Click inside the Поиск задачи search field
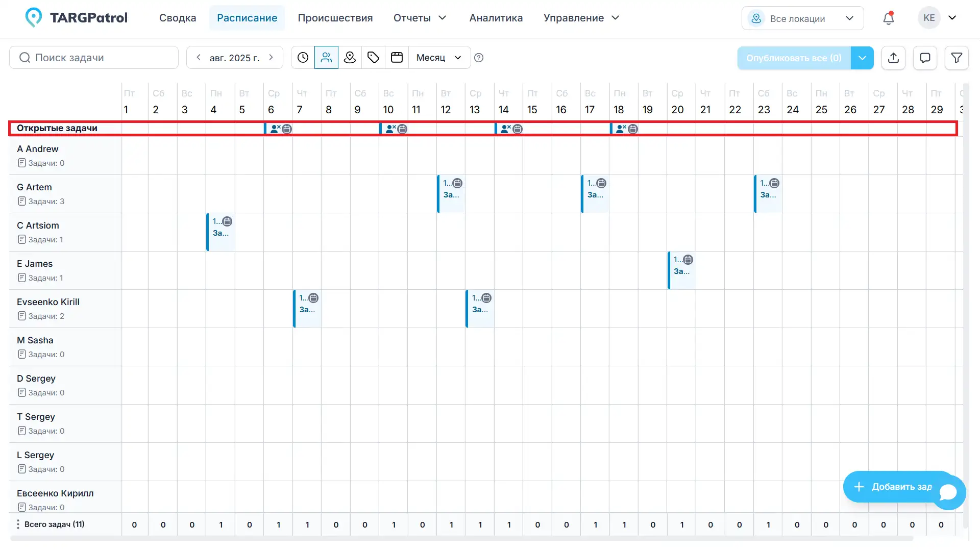The height and width of the screenshot is (551, 980). [93, 57]
